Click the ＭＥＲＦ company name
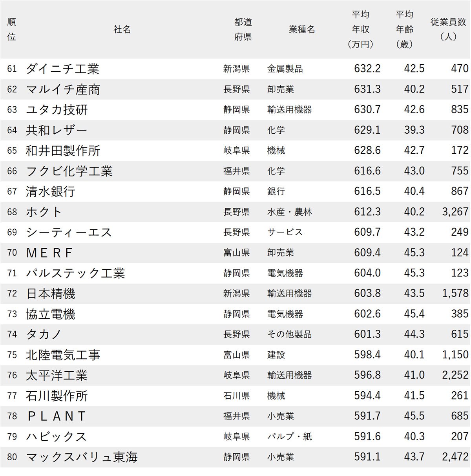The height and width of the screenshot is (476, 471). point(49,253)
